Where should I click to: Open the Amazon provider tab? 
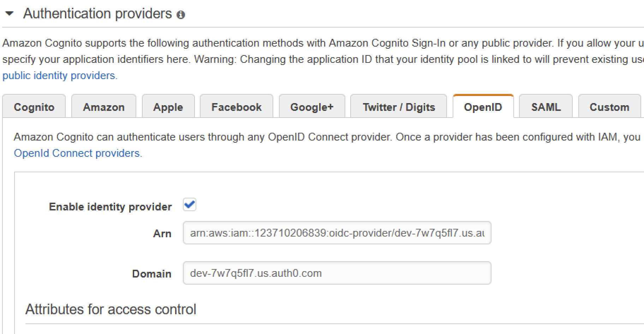103,107
